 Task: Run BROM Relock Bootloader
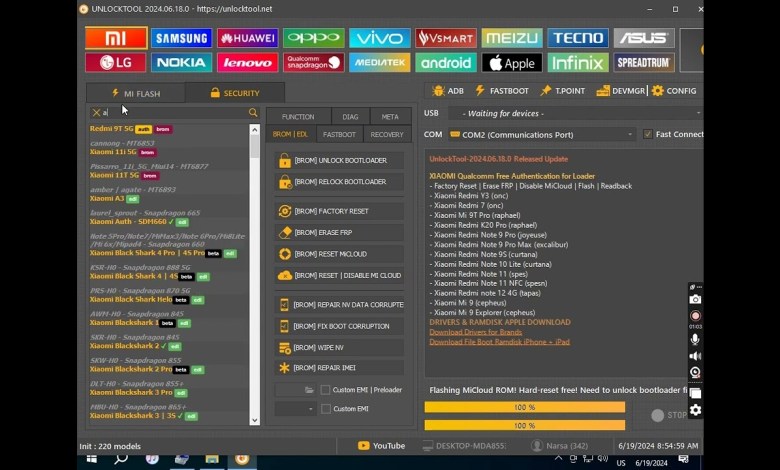(339, 182)
